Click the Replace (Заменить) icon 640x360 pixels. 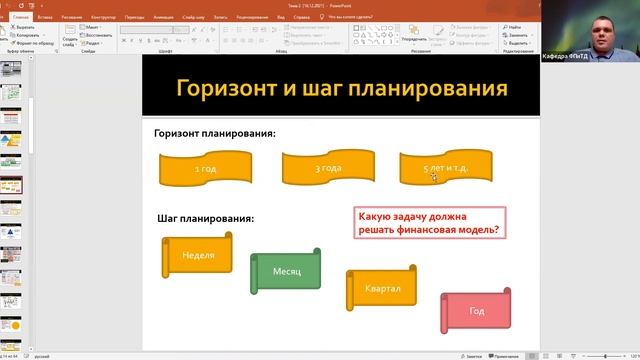pyautogui.click(x=505, y=35)
